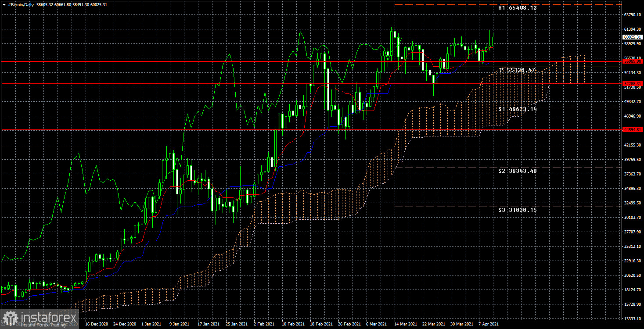Click the P 55128.47 pivot label
This screenshot has height=329, width=644.
click(517, 70)
